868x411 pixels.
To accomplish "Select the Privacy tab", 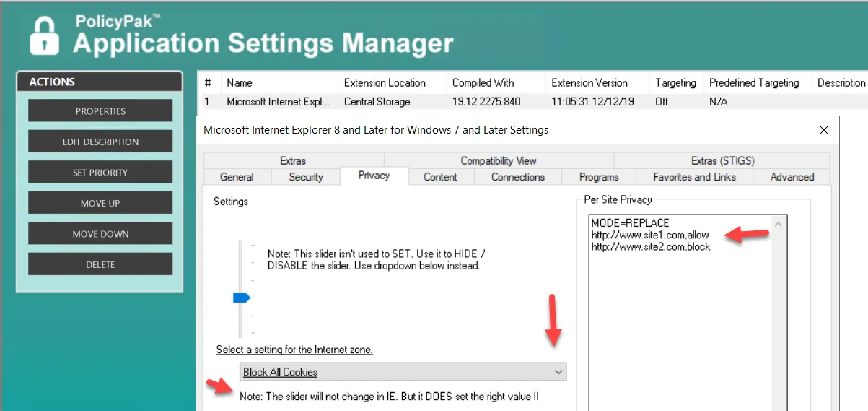I will pos(374,176).
